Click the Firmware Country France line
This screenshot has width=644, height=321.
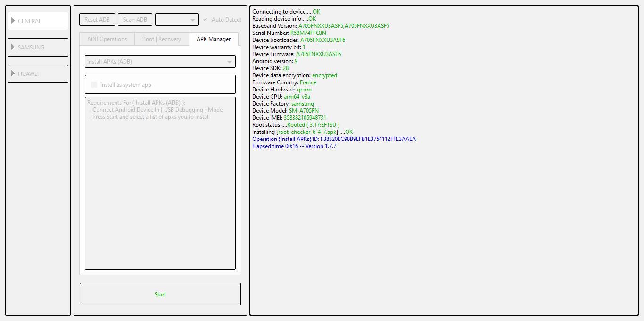(x=284, y=82)
